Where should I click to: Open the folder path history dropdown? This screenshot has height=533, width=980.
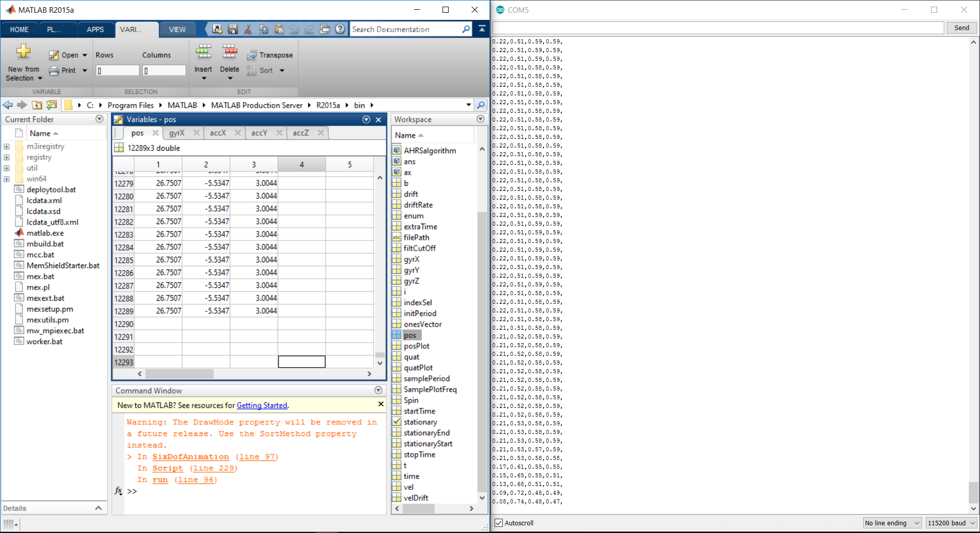point(469,105)
